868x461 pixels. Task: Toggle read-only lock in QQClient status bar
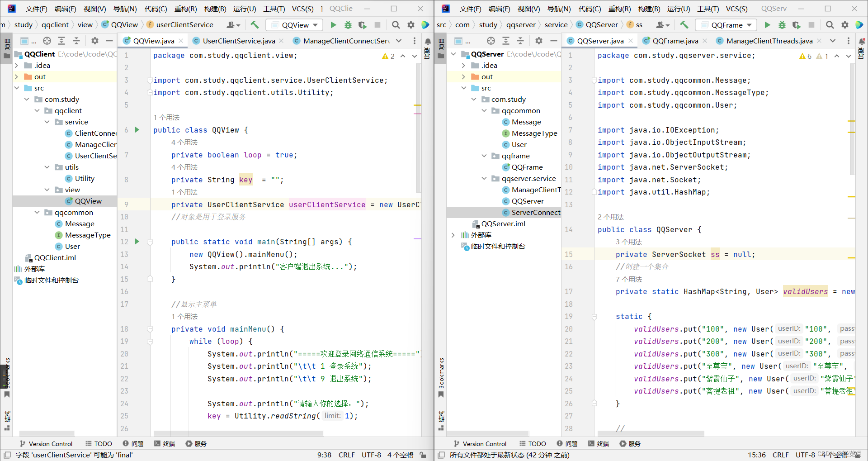click(423, 455)
